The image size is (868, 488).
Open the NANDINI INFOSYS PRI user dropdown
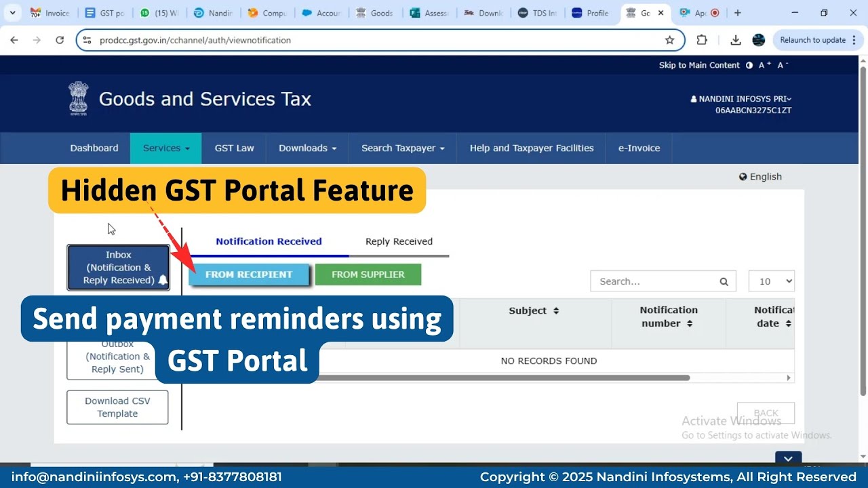click(741, 99)
